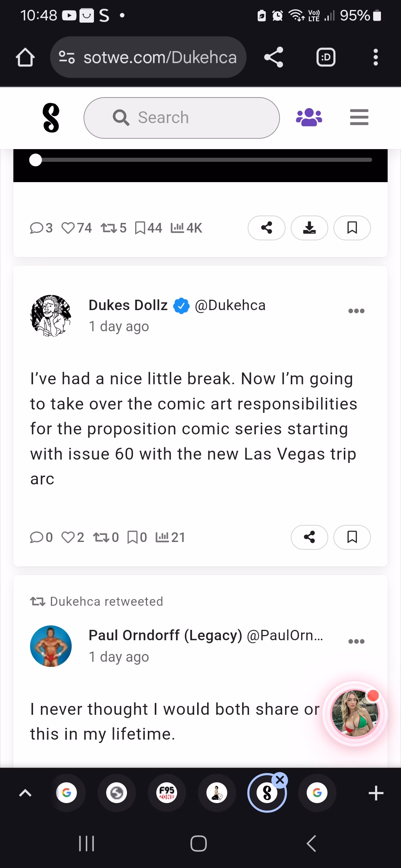Open the Paul Orndorff (Legacy) profile
This screenshot has height=868, width=401.
(165, 635)
